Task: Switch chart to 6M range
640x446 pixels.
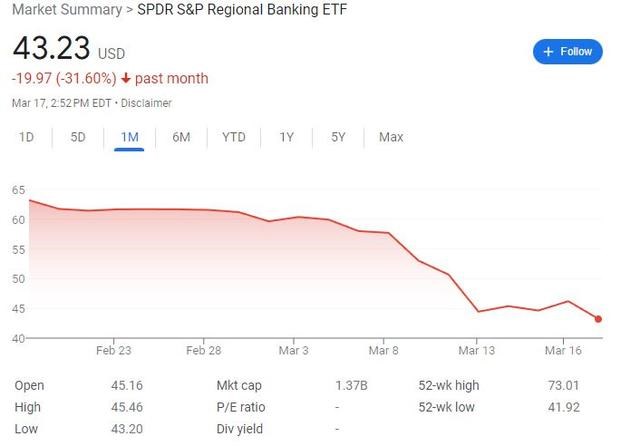Action: point(181,137)
